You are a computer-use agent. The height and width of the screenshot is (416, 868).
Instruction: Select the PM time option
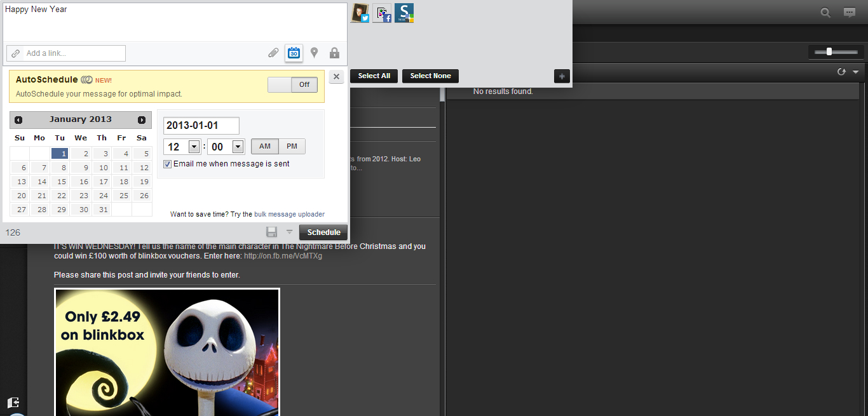(292, 146)
